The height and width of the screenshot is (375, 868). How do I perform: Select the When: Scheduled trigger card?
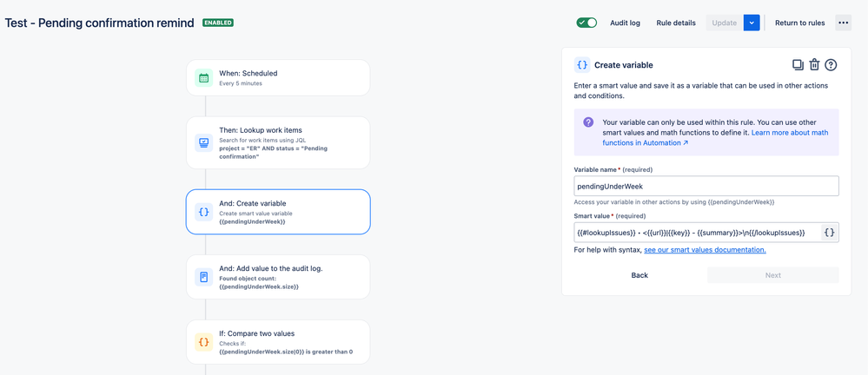(278, 77)
